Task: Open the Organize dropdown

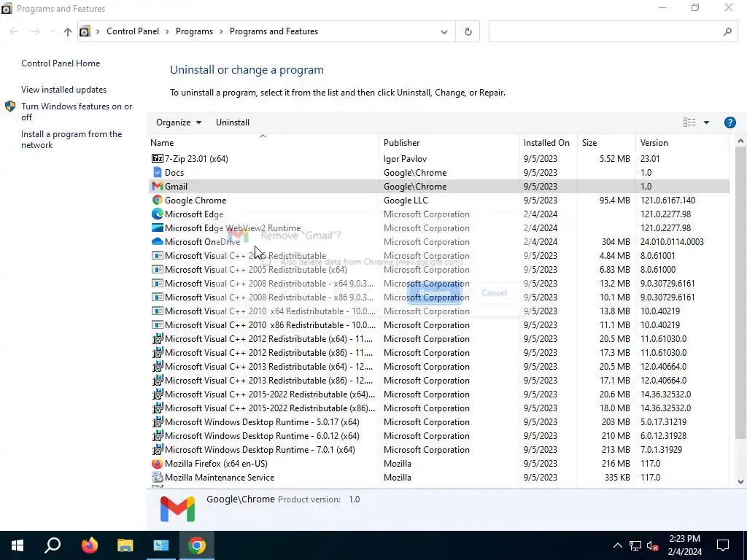Action: pos(179,122)
